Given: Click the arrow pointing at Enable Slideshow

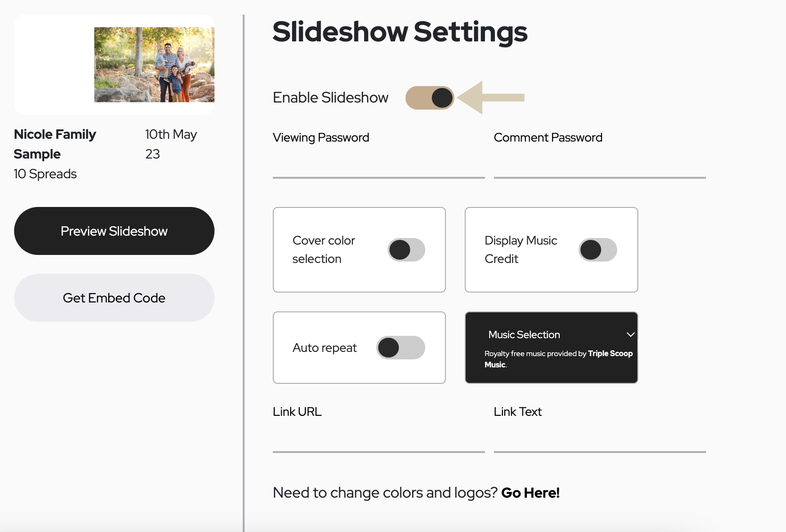Looking at the screenshot, I should 491,97.
